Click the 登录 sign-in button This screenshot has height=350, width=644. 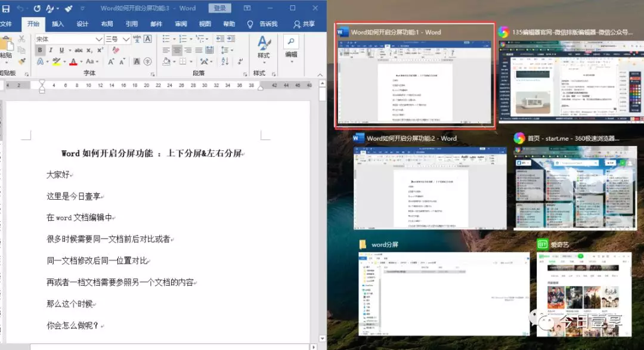pos(220,8)
